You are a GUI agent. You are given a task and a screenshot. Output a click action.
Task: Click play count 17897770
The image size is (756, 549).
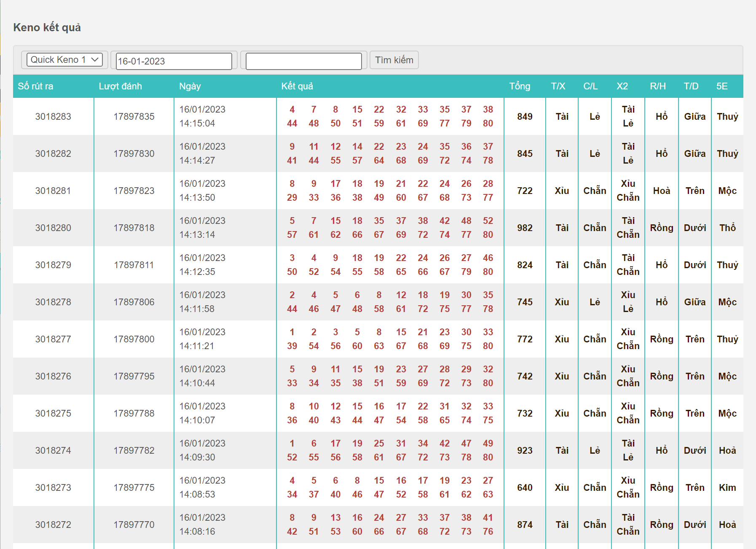134,525
